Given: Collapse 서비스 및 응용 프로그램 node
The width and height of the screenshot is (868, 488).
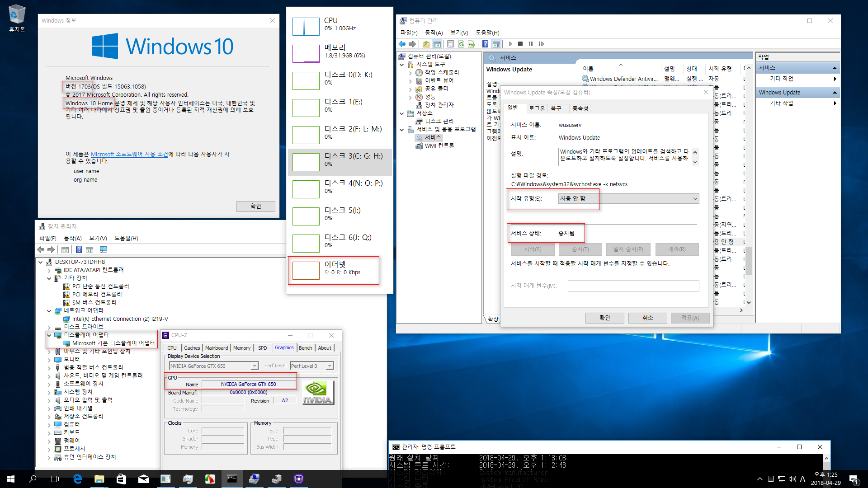Looking at the screenshot, I should [x=401, y=130].
